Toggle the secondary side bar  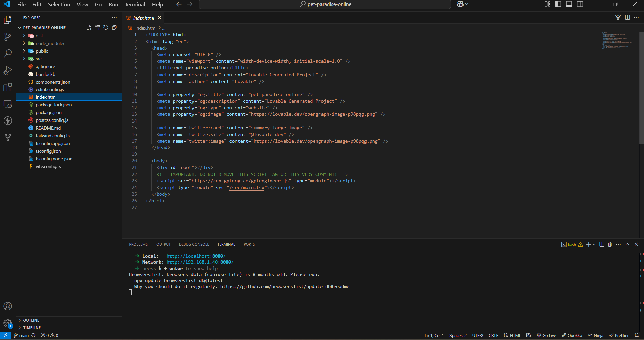[x=580, y=4]
